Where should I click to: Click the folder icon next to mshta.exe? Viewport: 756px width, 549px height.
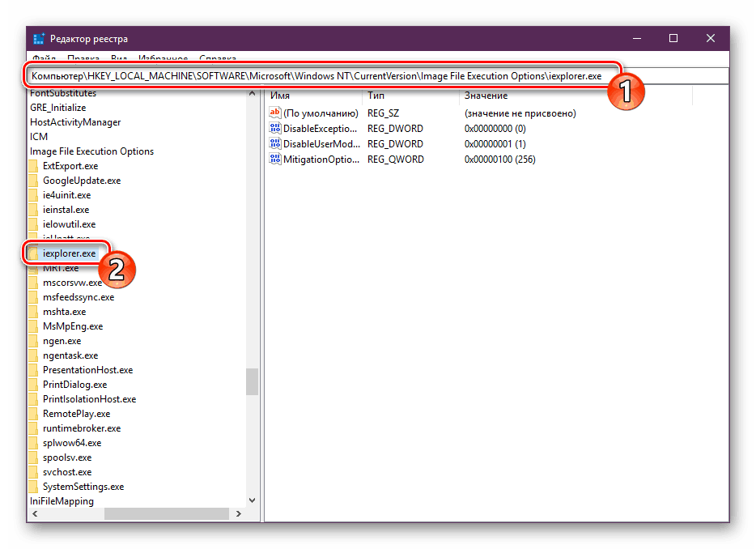tap(33, 312)
